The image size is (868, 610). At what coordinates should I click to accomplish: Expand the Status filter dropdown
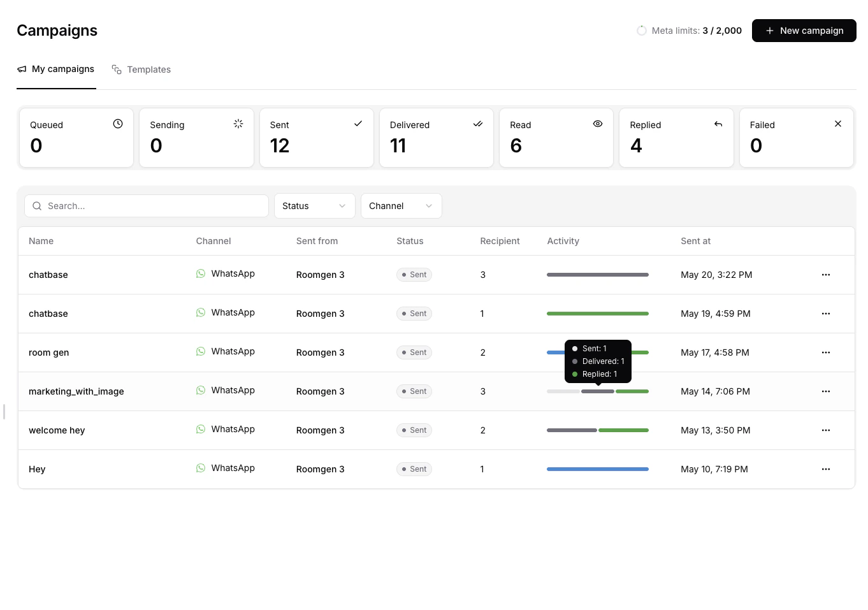coord(314,206)
